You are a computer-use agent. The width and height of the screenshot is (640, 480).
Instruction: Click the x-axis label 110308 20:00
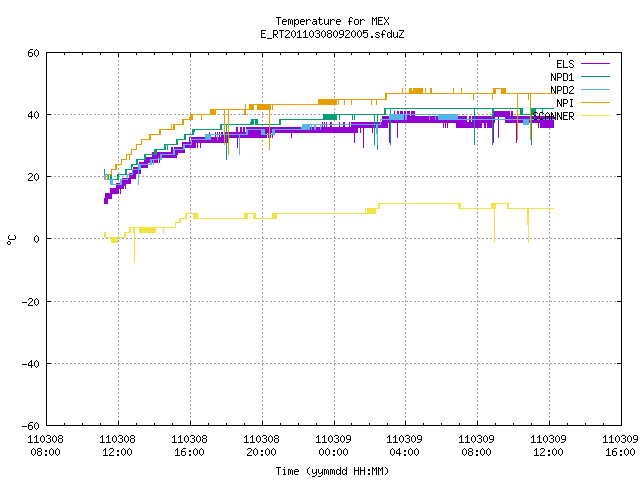click(261, 446)
